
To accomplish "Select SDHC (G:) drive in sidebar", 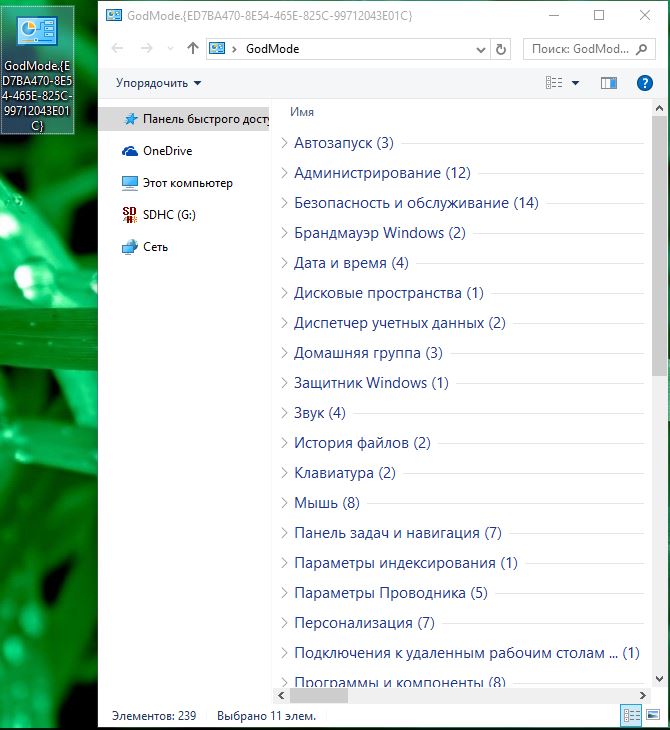I will 168,214.
